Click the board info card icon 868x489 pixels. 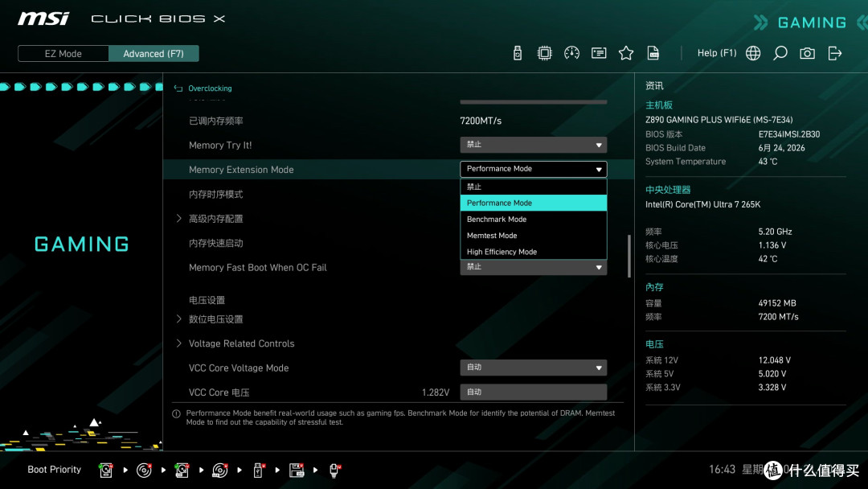pos(599,53)
